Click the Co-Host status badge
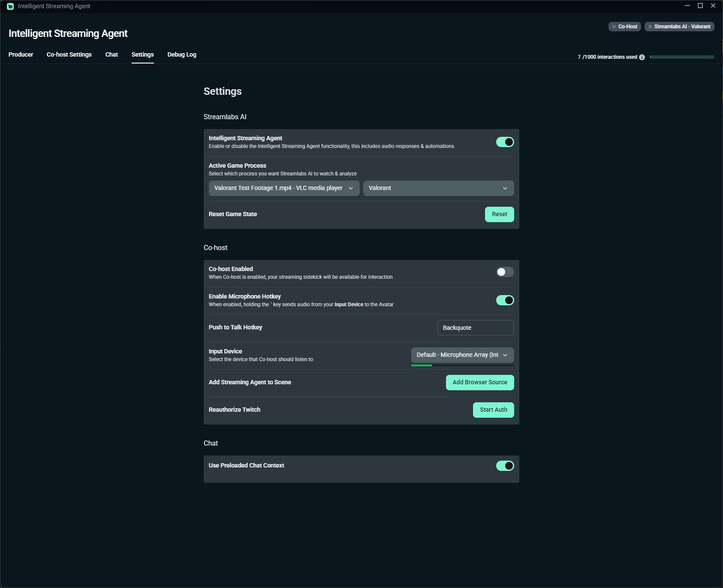Screen dimensions: 723x588 pyautogui.click(x=624, y=27)
